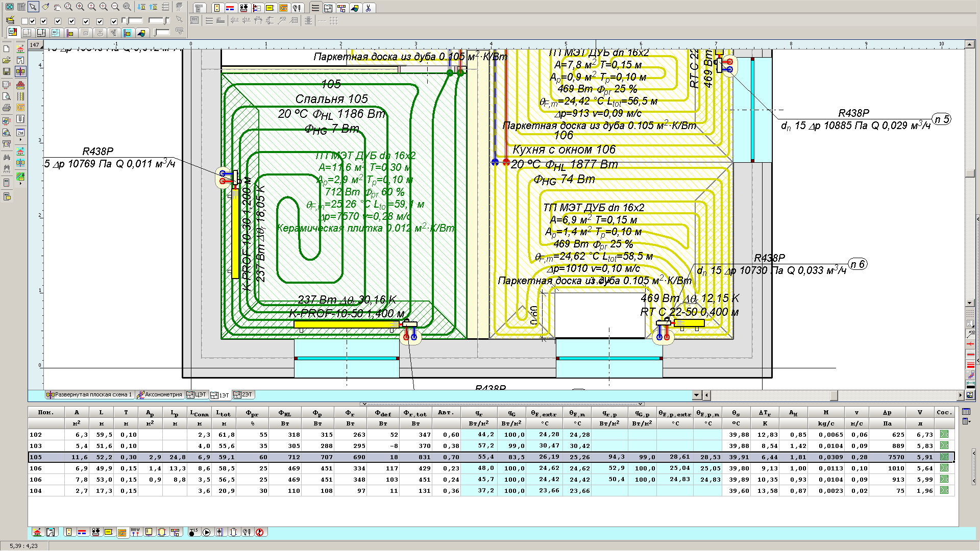The image size is (980, 551).
Task: Click the pipes red-blue lines toolbar icon
Action: [230, 8]
